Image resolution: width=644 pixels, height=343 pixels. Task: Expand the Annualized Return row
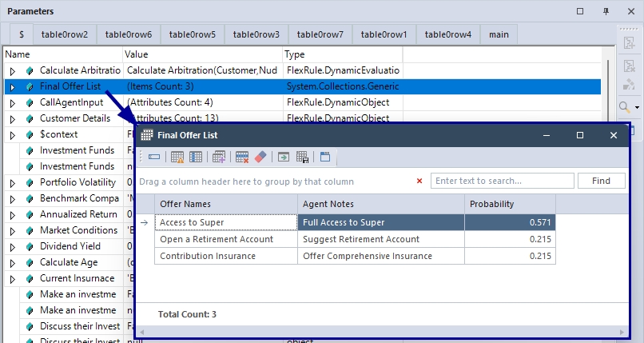click(13, 215)
